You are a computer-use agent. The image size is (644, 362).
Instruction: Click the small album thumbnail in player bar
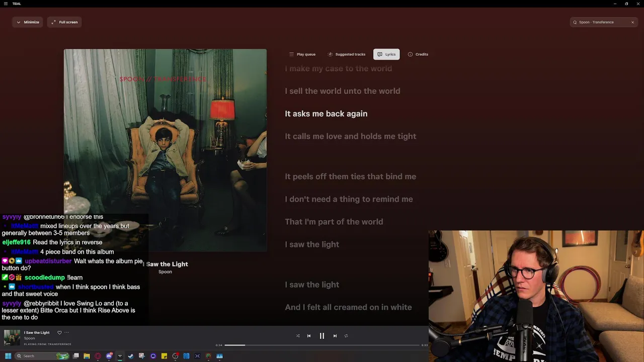pos(12,338)
